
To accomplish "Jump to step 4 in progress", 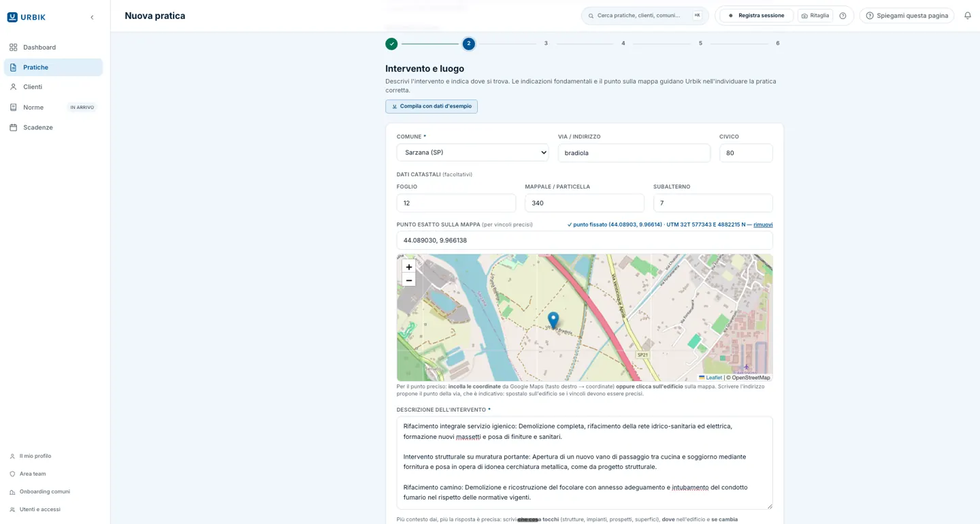I will click(623, 44).
